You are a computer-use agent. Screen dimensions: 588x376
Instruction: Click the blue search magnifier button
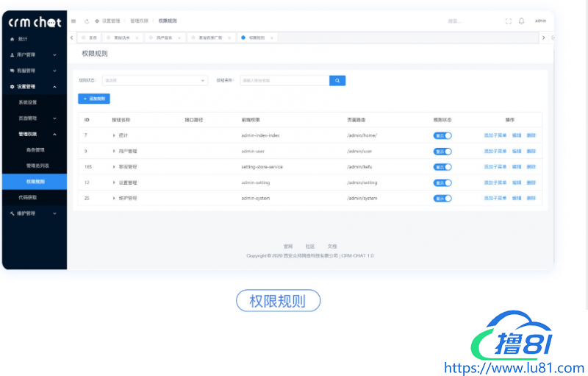point(337,80)
